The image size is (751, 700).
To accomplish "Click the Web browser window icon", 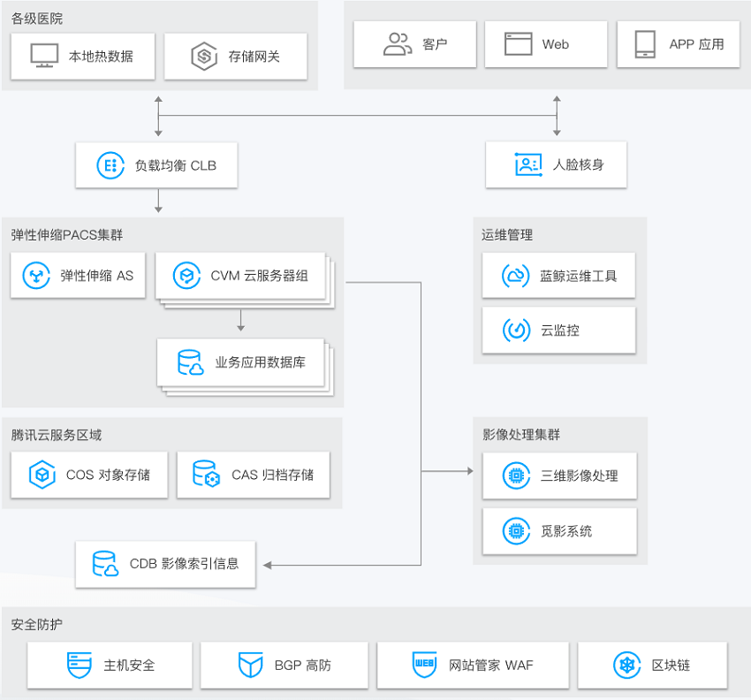I will coord(519,44).
